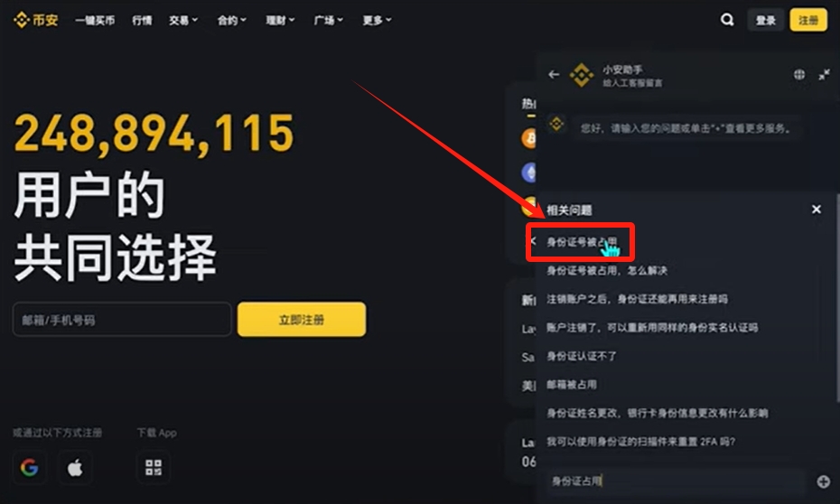Image resolution: width=840 pixels, height=504 pixels.
Task: Collapse the chat window icon
Action: [x=824, y=74]
